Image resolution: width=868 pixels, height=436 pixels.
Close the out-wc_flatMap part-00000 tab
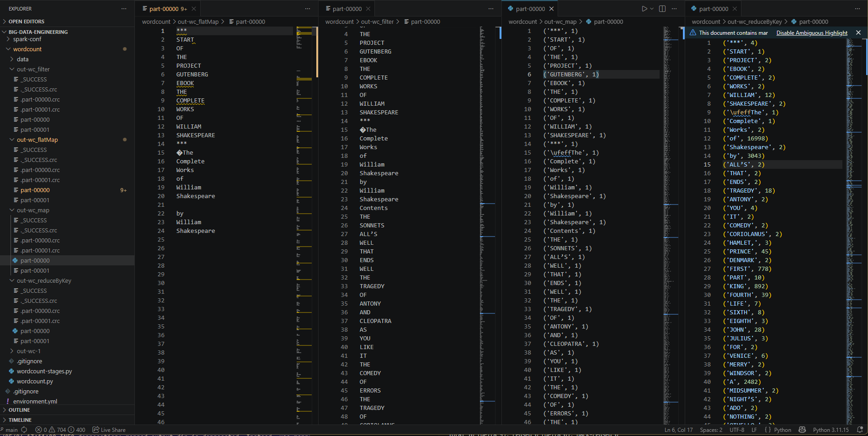(x=194, y=9)
